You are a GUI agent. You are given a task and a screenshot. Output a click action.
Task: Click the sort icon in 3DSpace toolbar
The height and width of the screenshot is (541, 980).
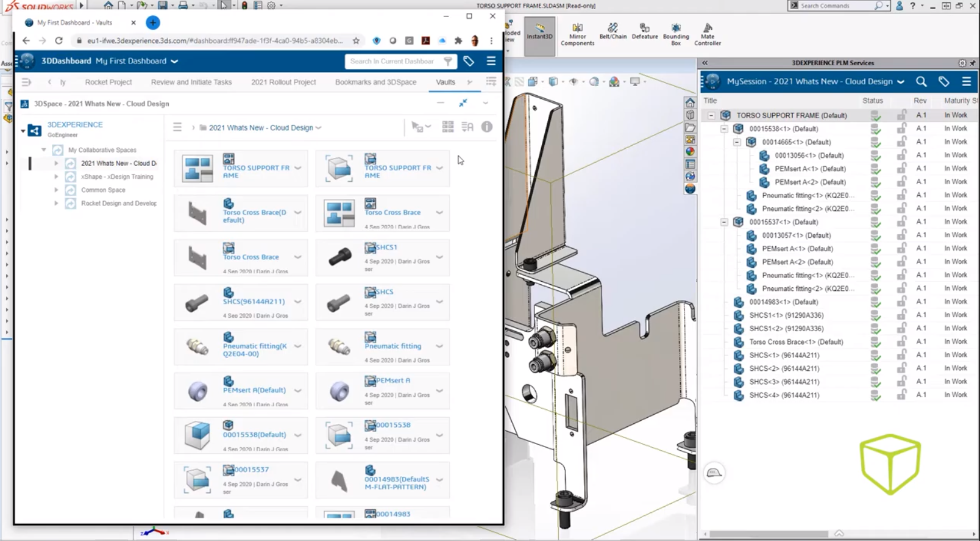[467, 127]
